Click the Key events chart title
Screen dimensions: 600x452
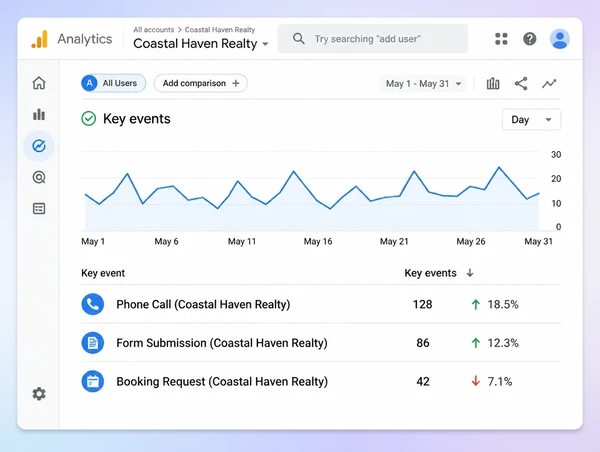[x=137, y=119]
